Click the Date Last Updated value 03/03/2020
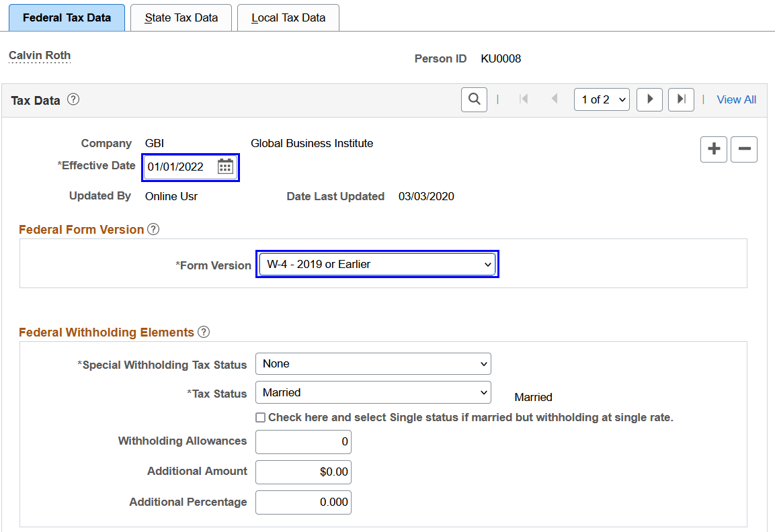The height and width of the screenshot is (532, 775). pos(426,197)
